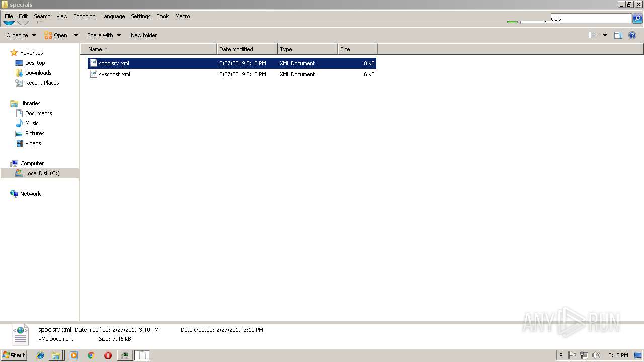Launch Internet Explorer from taskbar

[x=40, y=355]
